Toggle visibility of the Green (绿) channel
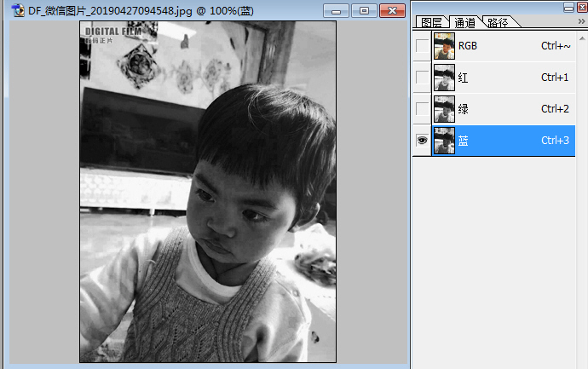Image resolution: width=588 pixels, height=369 pixels. pos(422,109)
